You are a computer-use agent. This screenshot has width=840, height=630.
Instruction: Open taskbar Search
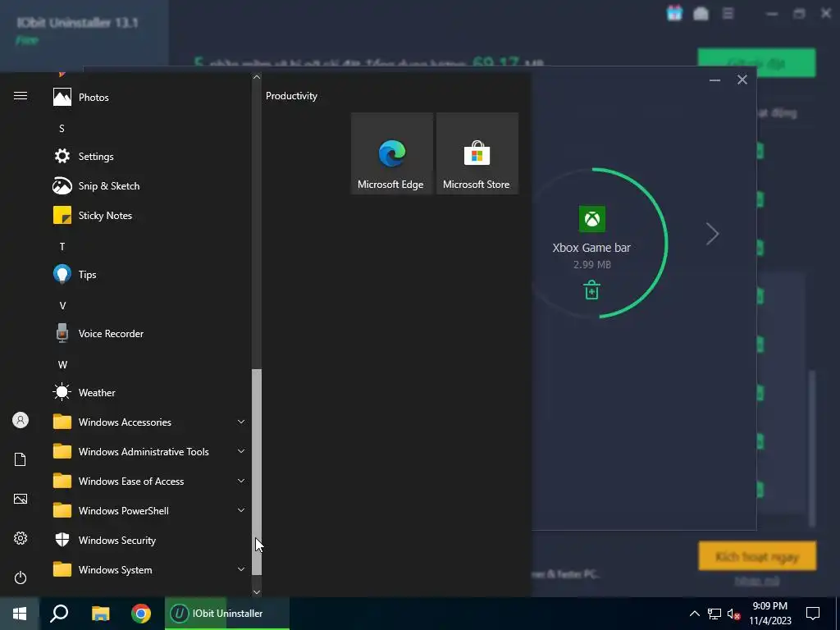[x=59, y=614]
